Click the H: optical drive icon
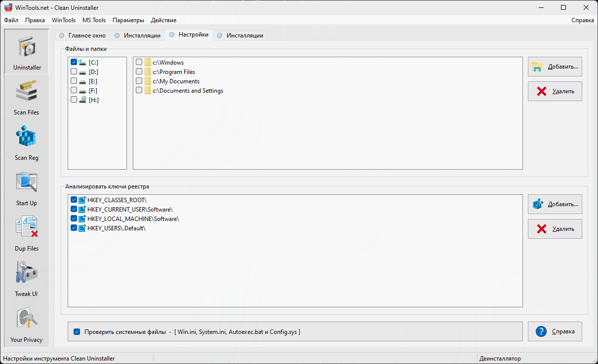 point(83,100)
